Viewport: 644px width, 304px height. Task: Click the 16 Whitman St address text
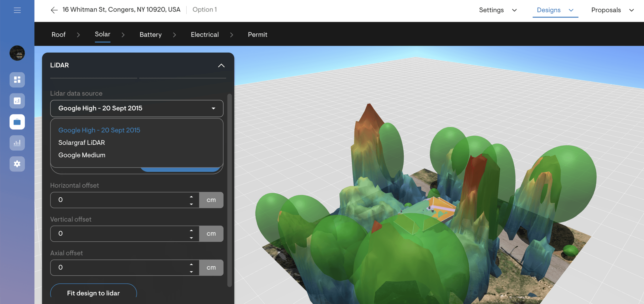(121, 10)
